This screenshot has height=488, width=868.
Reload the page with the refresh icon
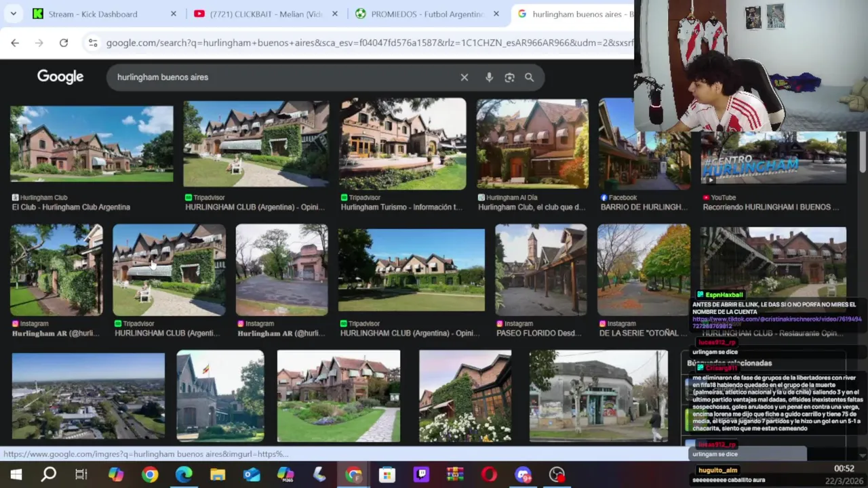[x=64, y=43]
